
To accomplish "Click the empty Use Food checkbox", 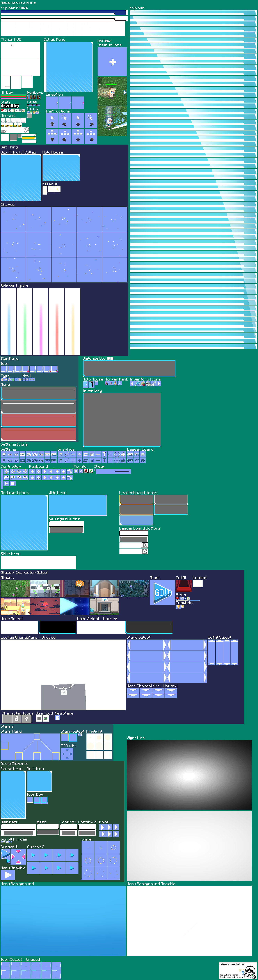I will click(x=39, y=719).
